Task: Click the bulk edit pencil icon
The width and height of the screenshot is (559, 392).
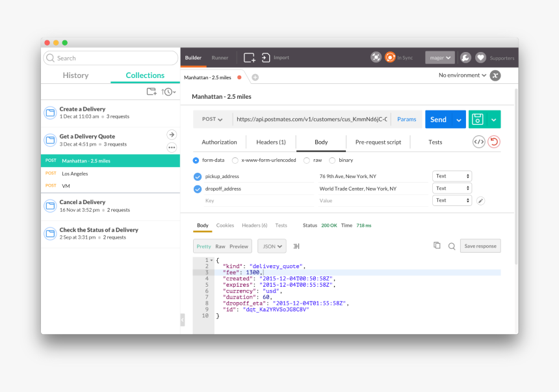Action: 480,201
